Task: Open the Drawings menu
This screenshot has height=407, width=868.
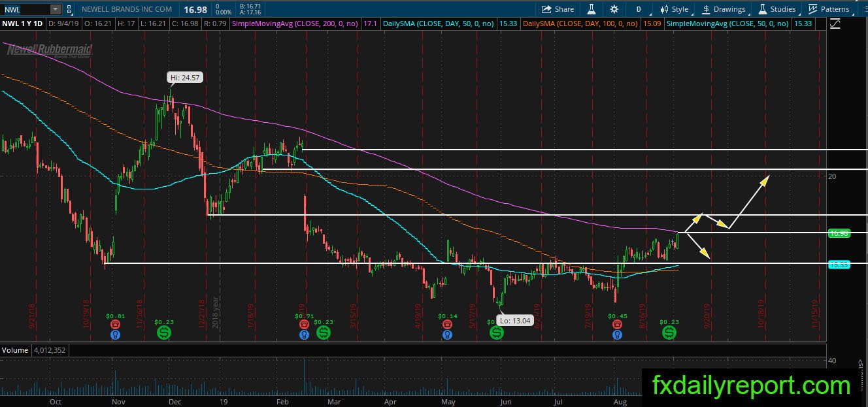Action: (724, 9)
